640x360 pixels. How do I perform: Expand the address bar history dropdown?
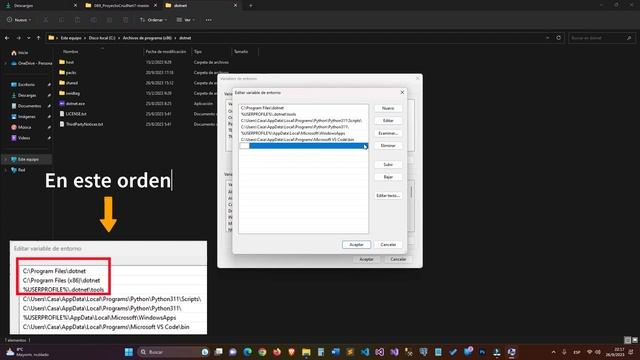coord(547,38)
